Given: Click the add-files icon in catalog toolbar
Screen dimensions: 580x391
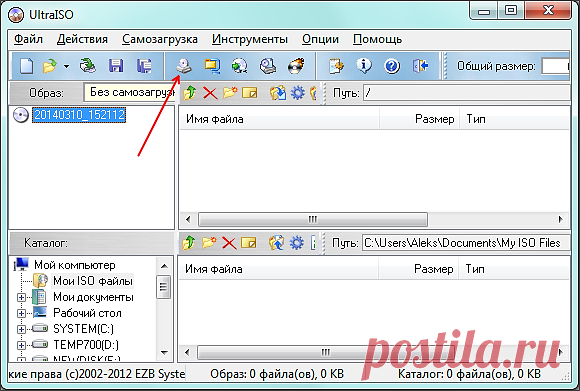Looking at the screenshot, I should [277, 243].
